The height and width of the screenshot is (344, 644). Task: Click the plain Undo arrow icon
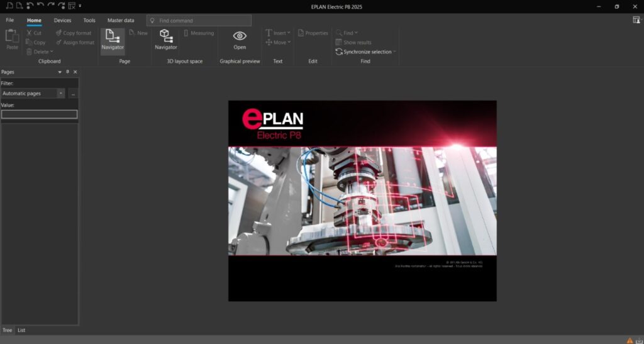[x=40, y=6]
